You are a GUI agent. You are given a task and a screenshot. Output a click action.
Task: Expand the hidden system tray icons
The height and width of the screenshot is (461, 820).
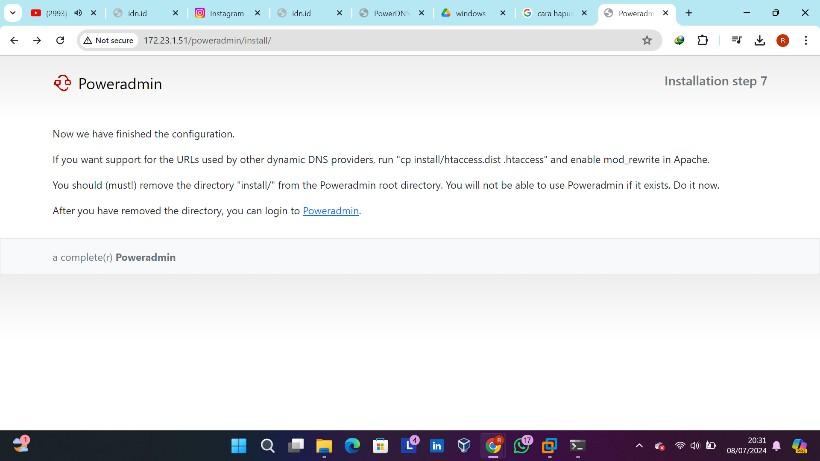(639, 446)
